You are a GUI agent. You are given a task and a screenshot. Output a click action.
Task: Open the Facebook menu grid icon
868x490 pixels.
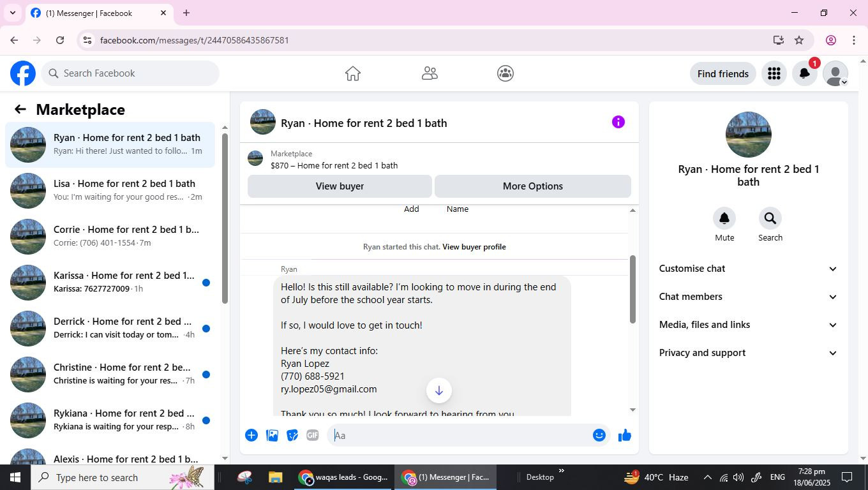pyautogui.click(x=774, y=73)
